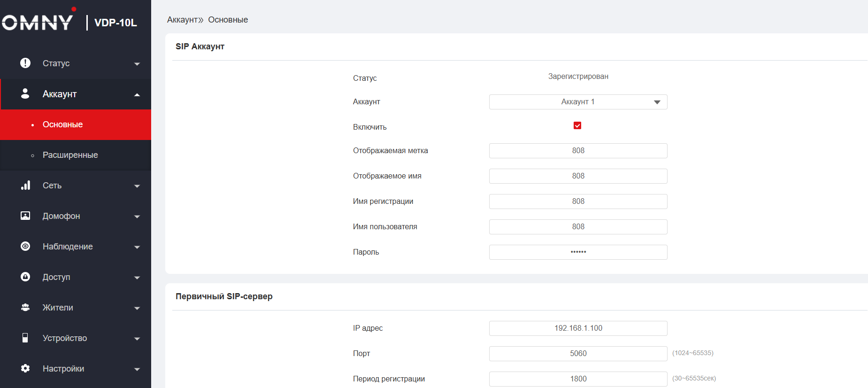Open the Расширенные submenu item

click(x=70, y=155)
